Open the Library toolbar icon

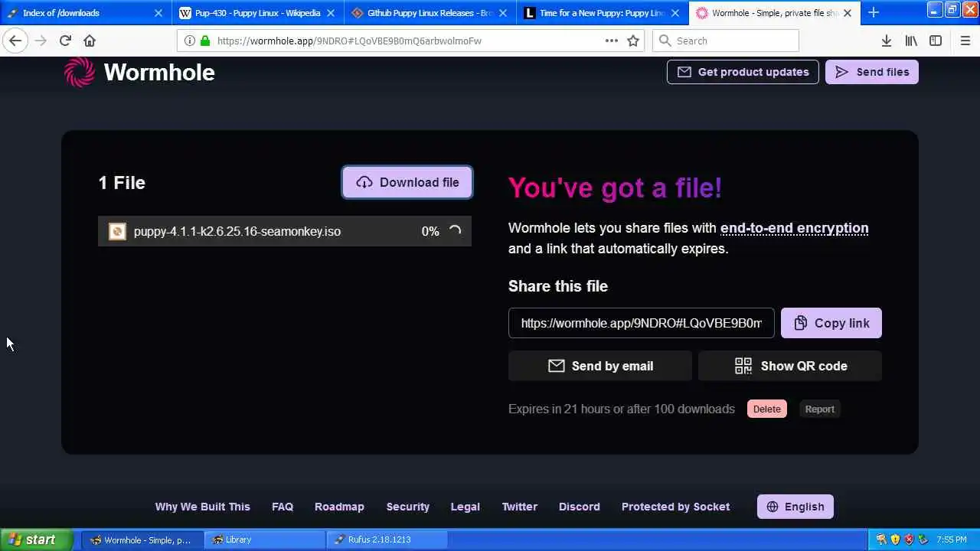pyautogui.click(x=911, y=41)
